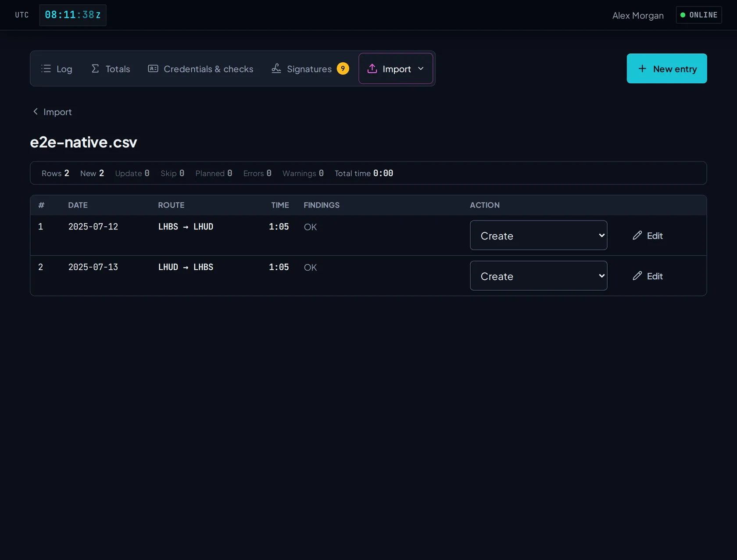Go to Credentials & checks tab
This screenshot has width=737, height=560.
(200, 68)
